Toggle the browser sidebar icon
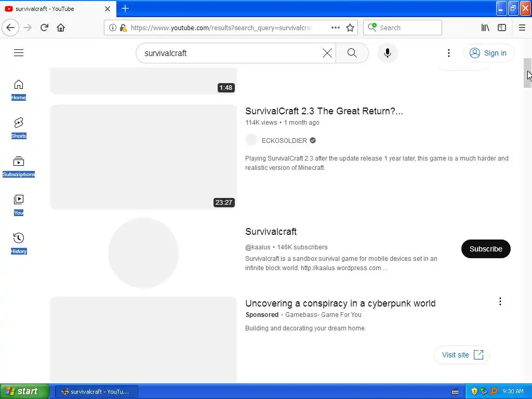Screen dimensions: 532x399 [502, 28]
